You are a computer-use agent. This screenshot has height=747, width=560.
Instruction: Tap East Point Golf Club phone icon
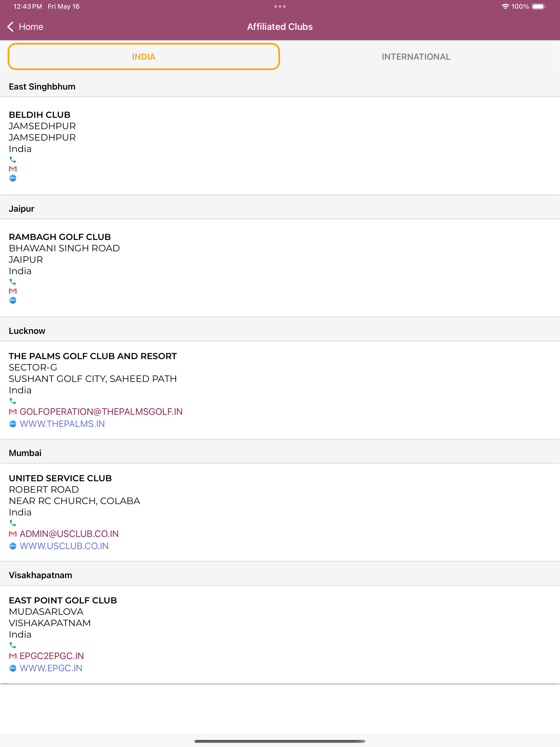13,645
